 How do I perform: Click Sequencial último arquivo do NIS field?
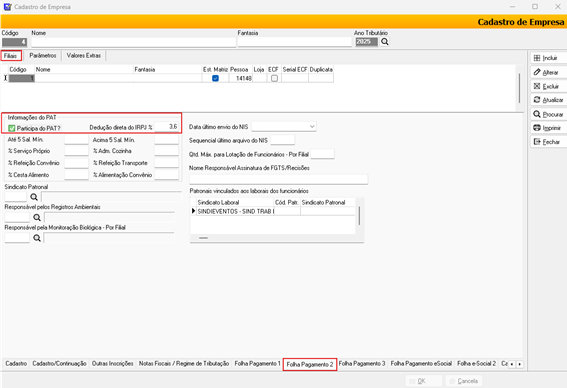tap(282, 140)
